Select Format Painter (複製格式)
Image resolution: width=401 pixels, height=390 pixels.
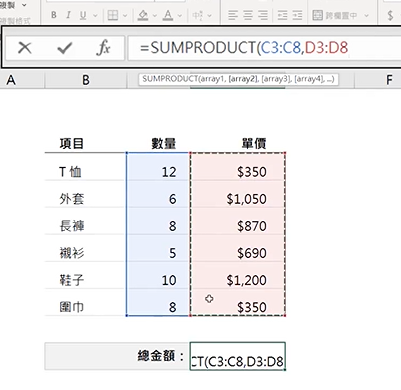click(16, 21)
